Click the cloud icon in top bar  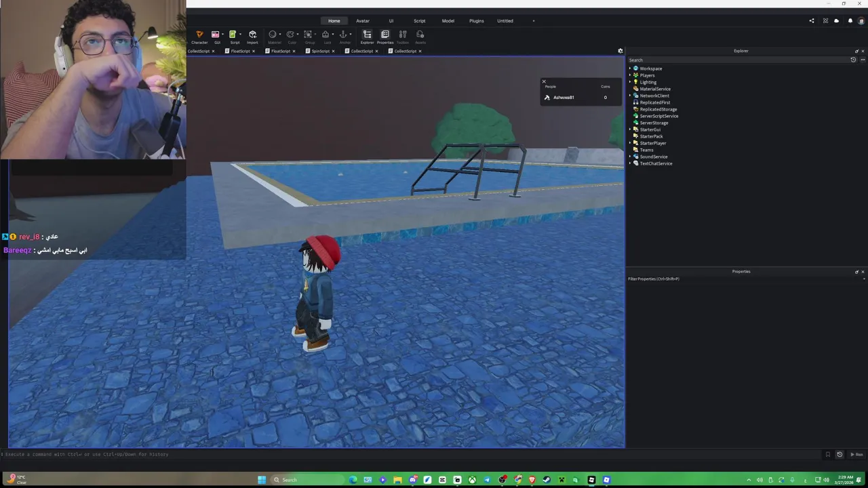point(836,21)
